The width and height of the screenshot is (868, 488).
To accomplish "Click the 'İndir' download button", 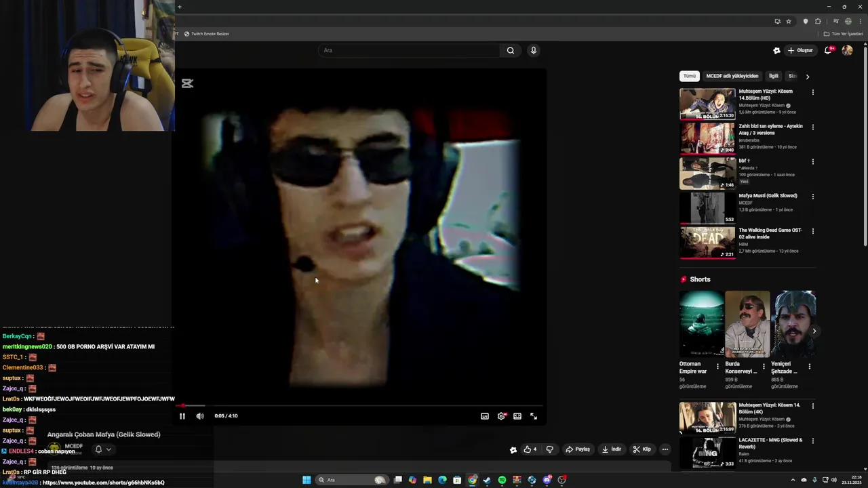I will tap(612, 449).
